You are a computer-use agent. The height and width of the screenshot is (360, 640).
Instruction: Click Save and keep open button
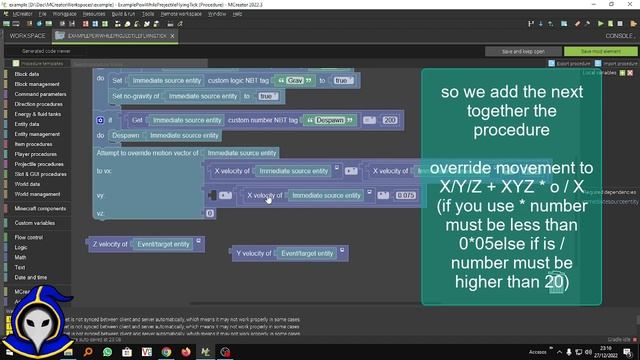click(523, 51)
